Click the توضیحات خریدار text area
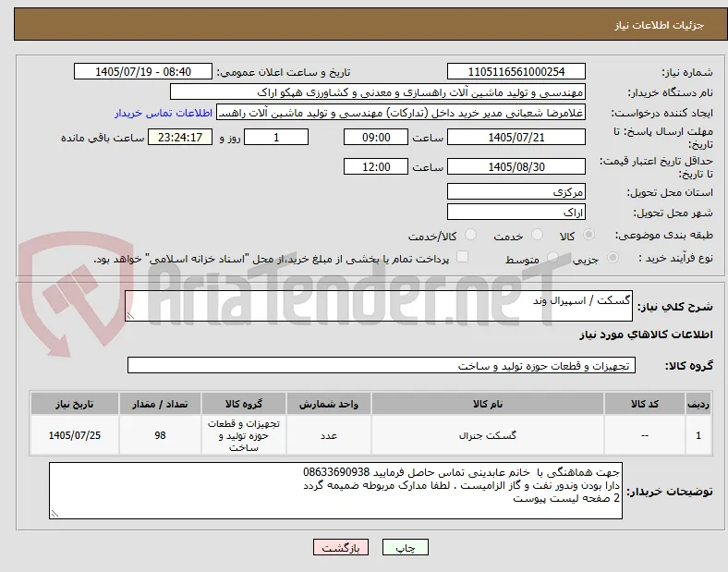The width and height of the screenshot is (728, 572). coord(335,491)
